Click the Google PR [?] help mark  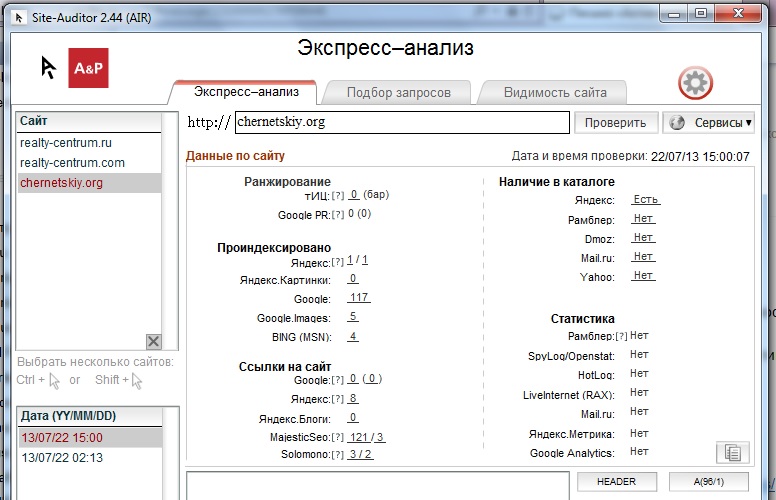tap(338, 215)
